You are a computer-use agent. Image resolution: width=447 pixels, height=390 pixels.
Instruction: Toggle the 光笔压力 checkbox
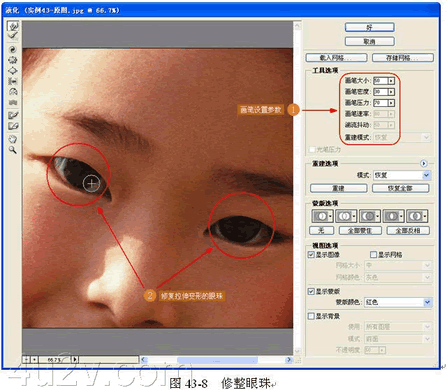point(312,150)
